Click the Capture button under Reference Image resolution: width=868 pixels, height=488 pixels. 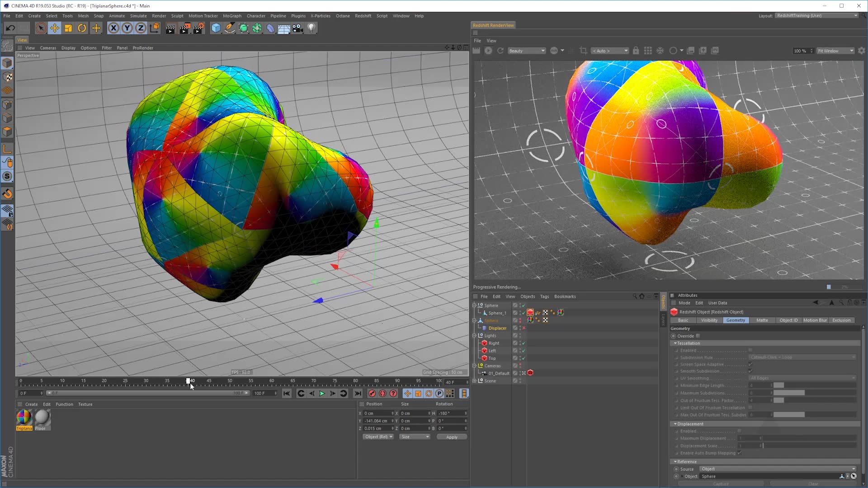(x=722, y=483)
